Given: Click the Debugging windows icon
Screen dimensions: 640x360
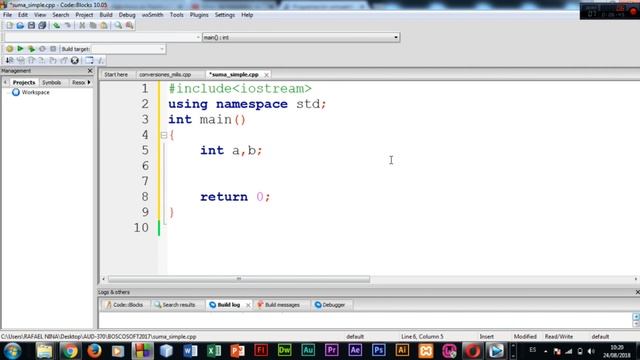Looking at the screenshot, I should point(89,60).
